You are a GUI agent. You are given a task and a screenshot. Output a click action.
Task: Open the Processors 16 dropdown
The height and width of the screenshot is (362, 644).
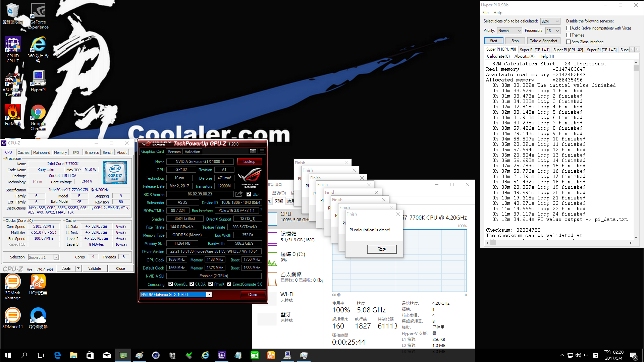(553, 31)
